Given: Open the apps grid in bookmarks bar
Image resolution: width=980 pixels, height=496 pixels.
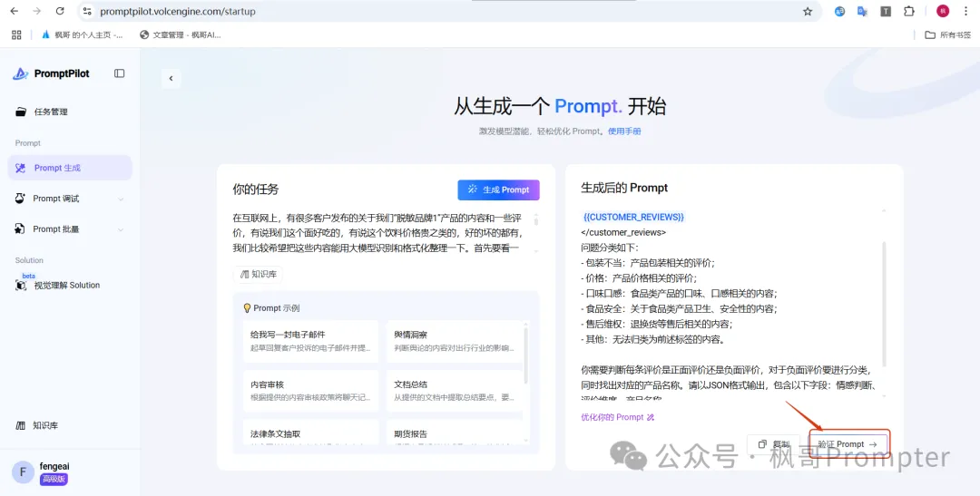Looking at the screenshot, I should point(16,35).
